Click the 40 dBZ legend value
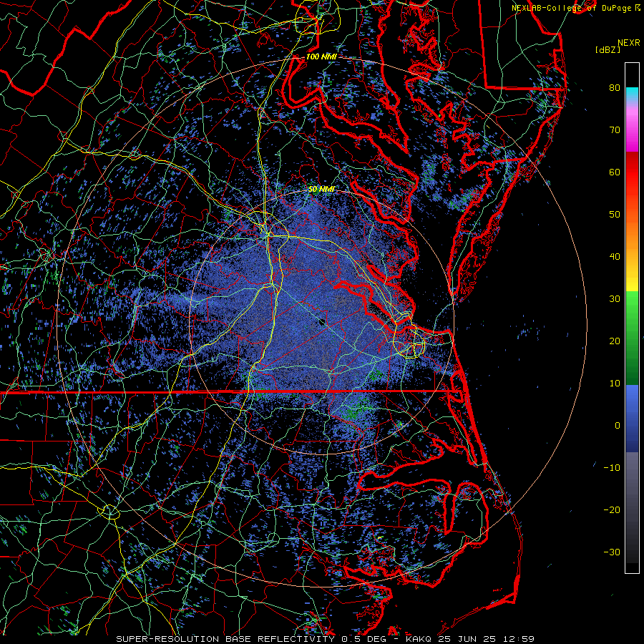The height and width of the screenshot is (644, 644). tap(615, 257)
